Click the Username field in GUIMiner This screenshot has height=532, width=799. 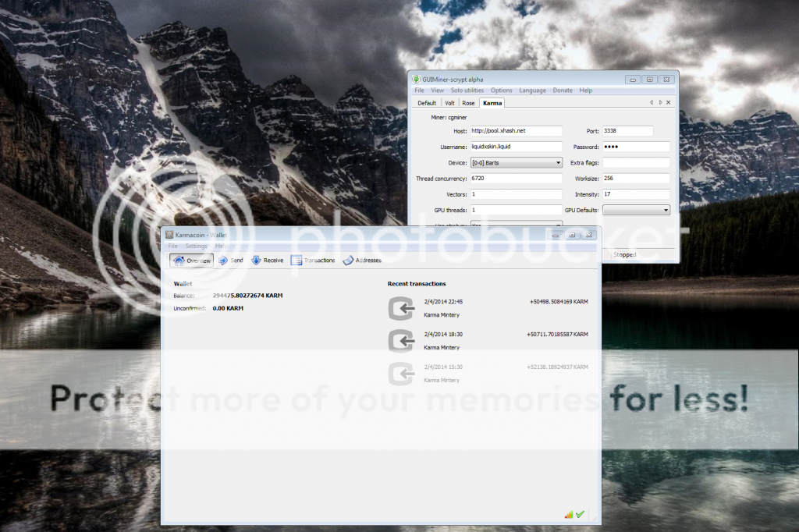point(517,147)
